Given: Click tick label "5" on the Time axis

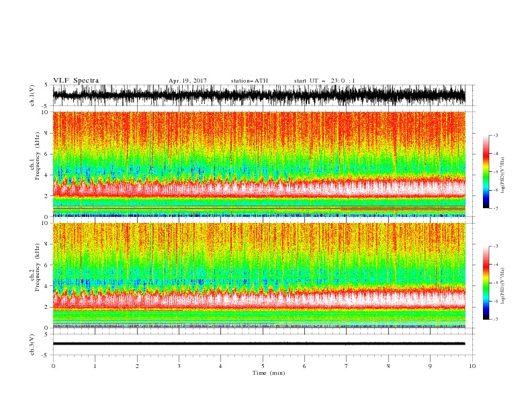Looking at the screenshot, I should pos(263,366).
